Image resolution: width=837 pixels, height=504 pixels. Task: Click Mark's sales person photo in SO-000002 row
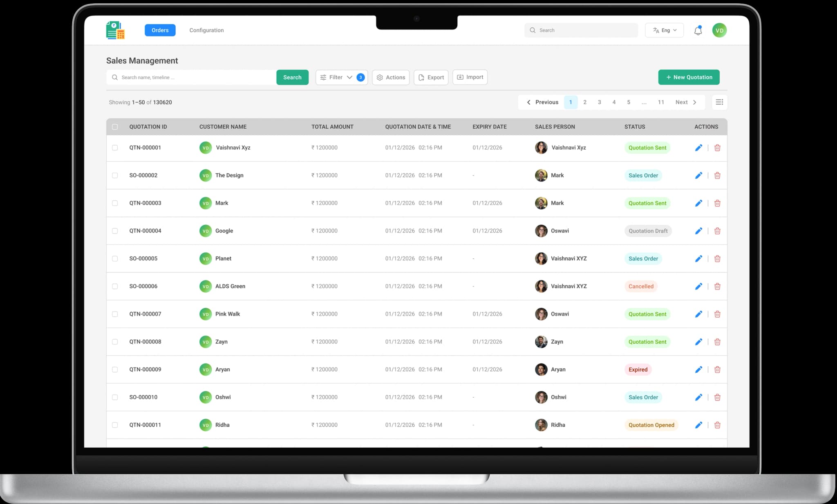click(541, 175)
